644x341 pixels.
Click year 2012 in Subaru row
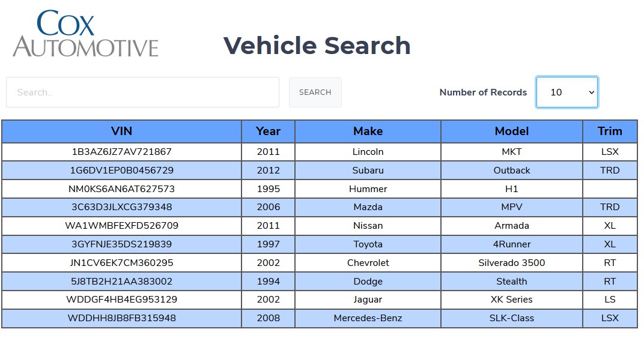pyautogui.click(x=268, y=170)
